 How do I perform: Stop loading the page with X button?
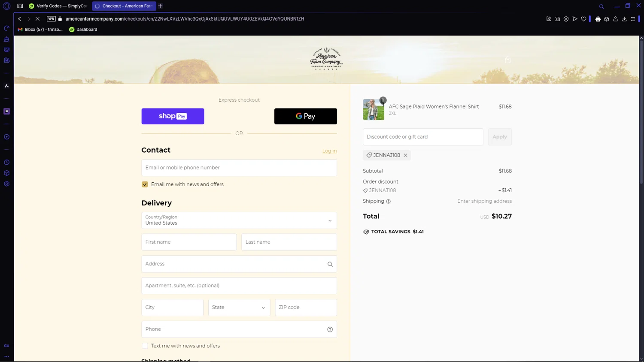coord(37,19)
